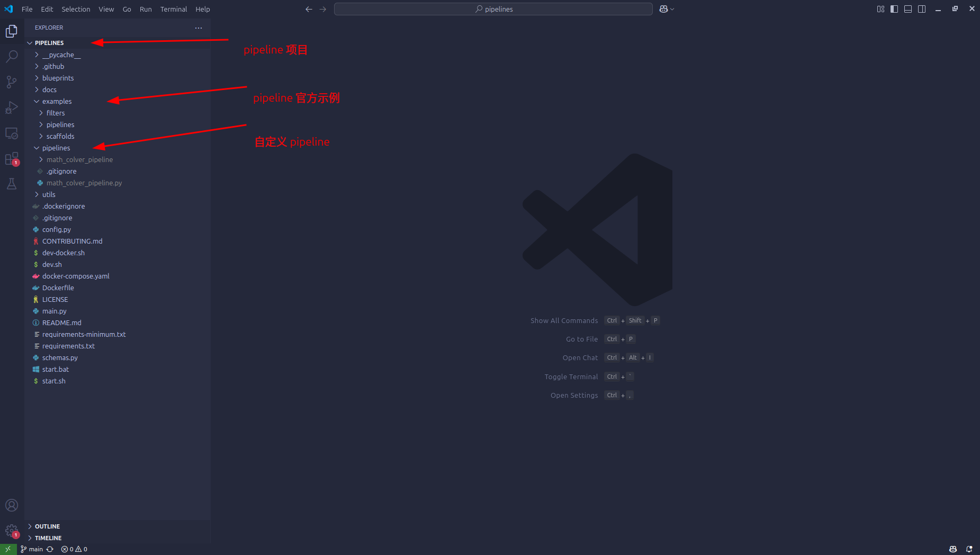Expand the filters folder under examples
This screenshot has height=555, width=980.
click(118, 113)
